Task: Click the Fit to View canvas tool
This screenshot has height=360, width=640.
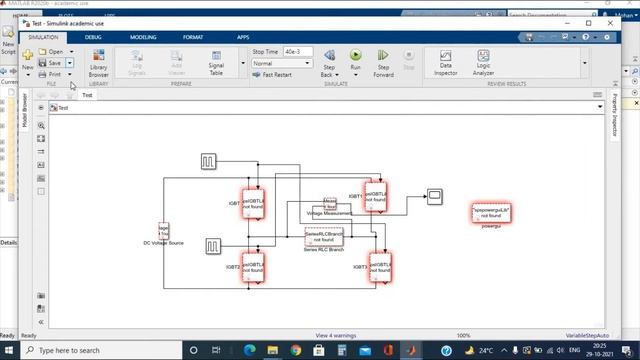Action: click(x=41, y=139)
